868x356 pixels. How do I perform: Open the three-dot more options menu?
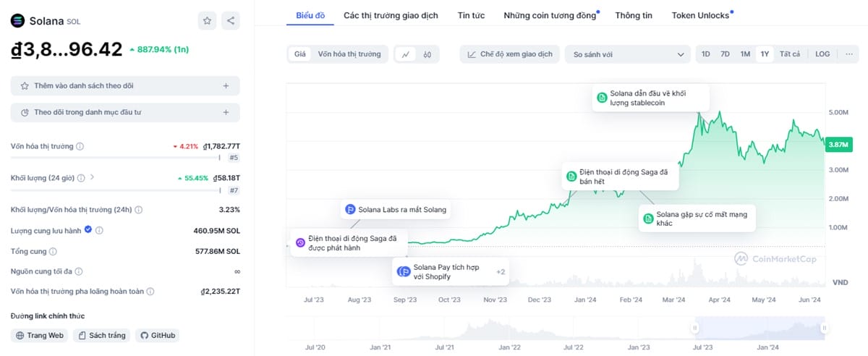tap(848, 54)
